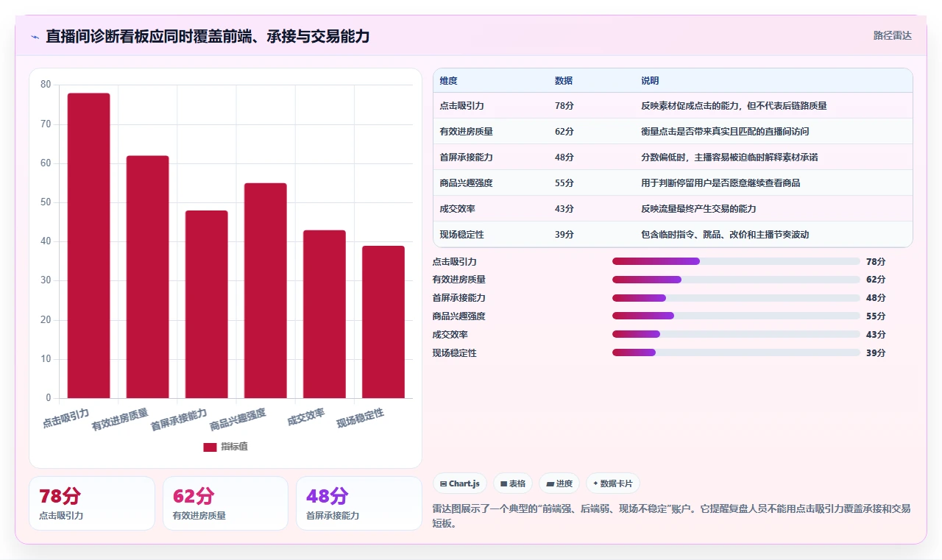
Task: Click the 现场稳定性 progress bar
Action: pos(736,352)
